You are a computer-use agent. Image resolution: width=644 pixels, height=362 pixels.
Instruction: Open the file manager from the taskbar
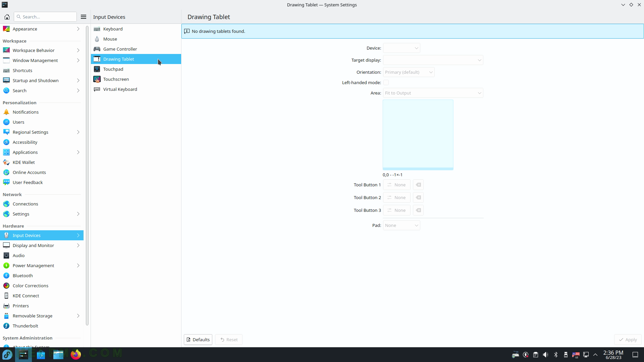point(58,354)
